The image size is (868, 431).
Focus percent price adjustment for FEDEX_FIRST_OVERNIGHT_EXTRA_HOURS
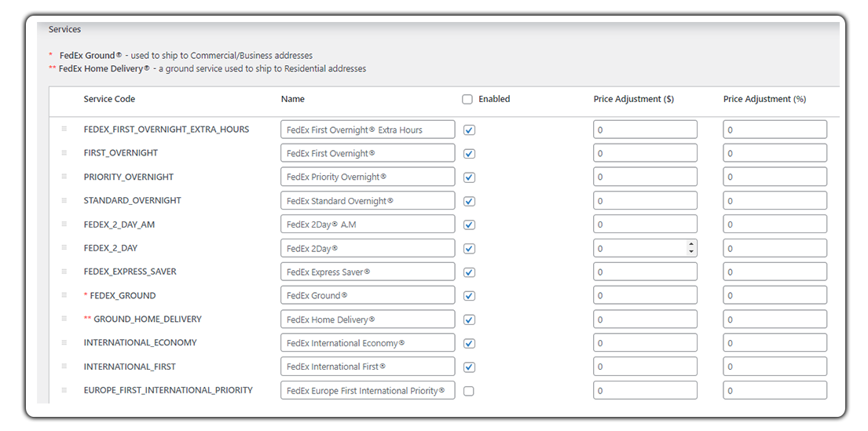[775, 130]
